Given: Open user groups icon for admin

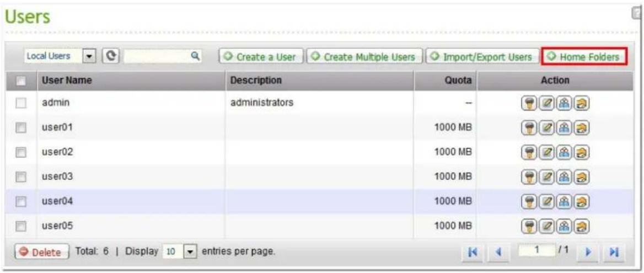Looking at the screenshot, I should [563, 103].
